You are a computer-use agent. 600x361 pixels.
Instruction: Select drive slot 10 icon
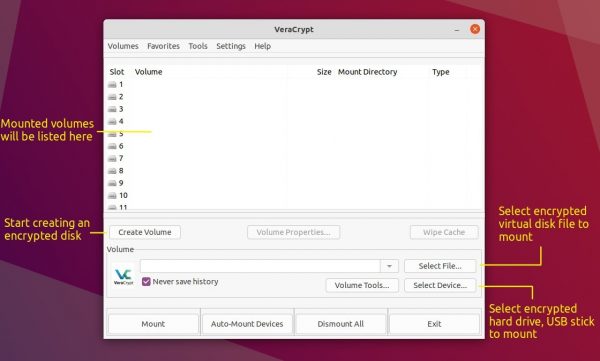(x=112, y=196)
